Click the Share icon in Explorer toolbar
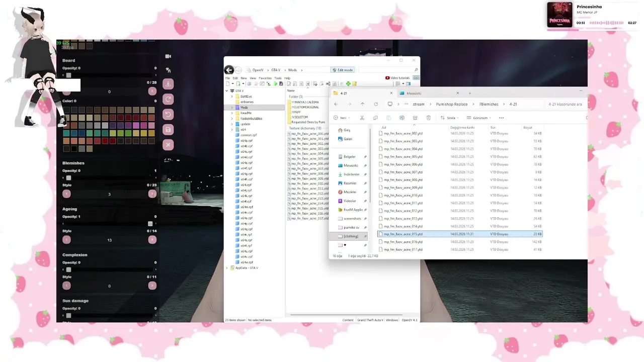644x362 pixels. tap(415, 118)
